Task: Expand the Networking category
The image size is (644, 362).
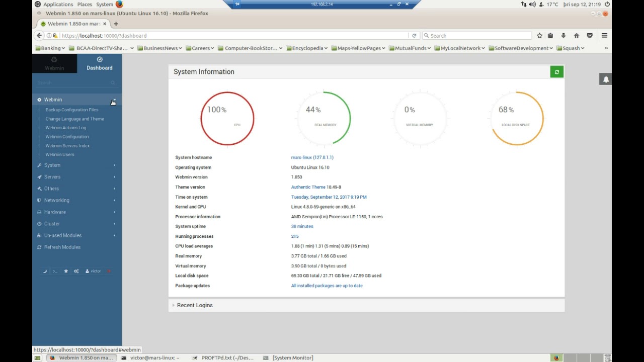Action: (x=77, y=200)
